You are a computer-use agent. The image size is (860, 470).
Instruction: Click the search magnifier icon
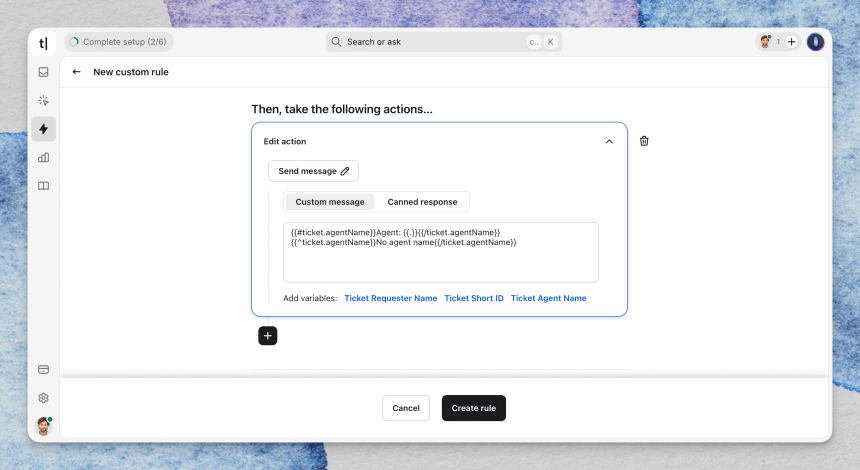(336, 42)
